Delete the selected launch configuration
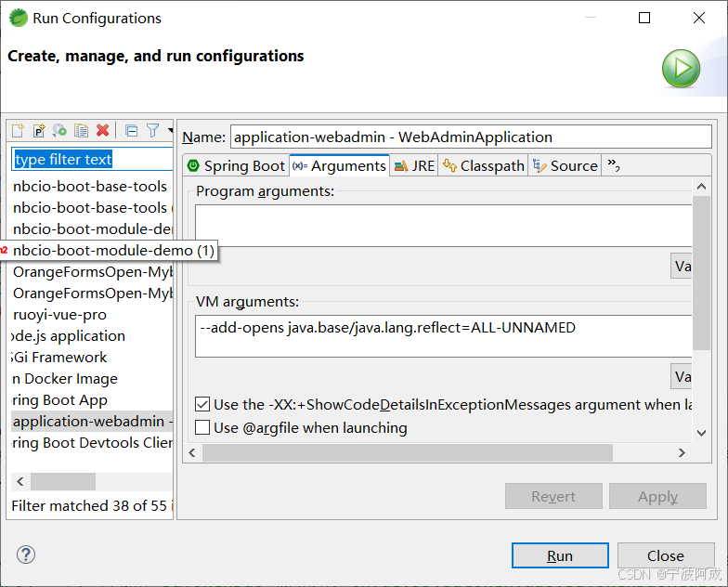Viewport: 728px width, 587px height. point(103,131)
